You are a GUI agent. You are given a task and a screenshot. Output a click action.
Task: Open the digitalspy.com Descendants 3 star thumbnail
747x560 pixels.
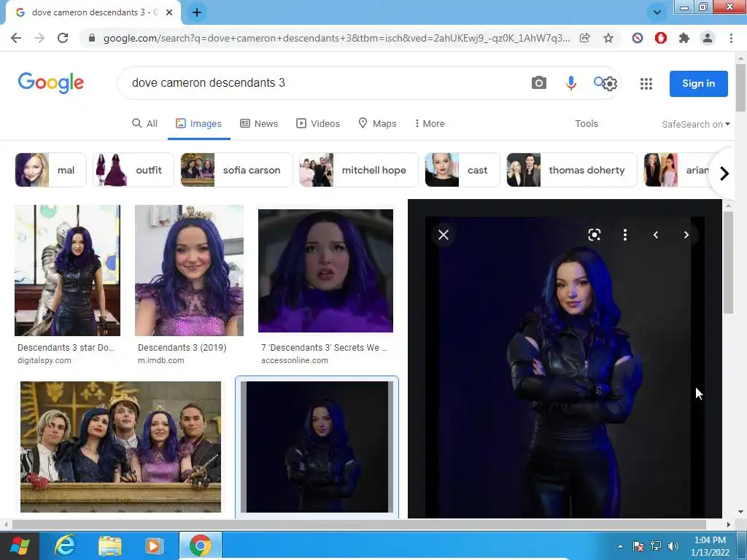[67, 271]
